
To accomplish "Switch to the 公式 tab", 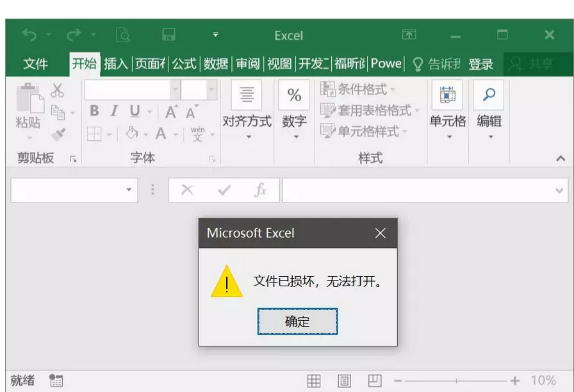I will pos(184,63).
